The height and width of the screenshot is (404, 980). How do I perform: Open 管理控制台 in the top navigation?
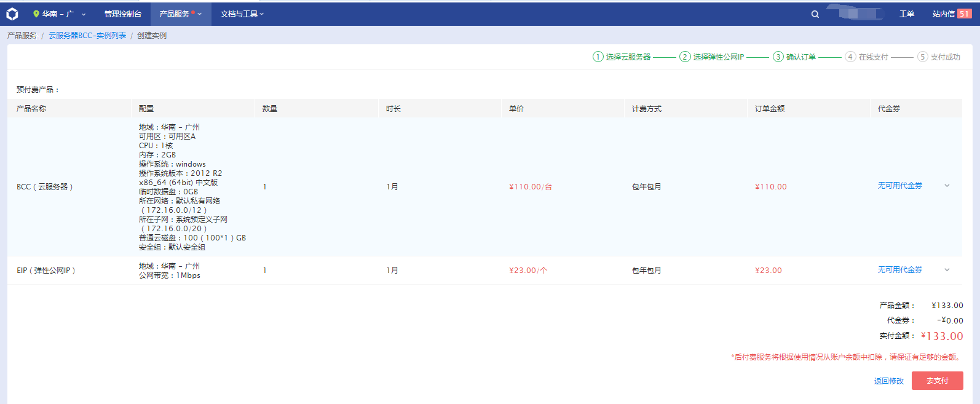(x=122, y=14)
